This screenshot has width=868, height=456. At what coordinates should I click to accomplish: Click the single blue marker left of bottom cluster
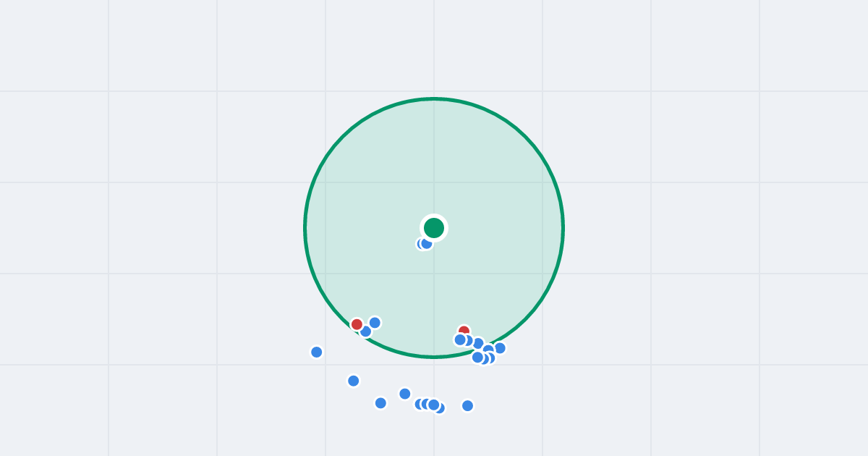[x=405, y=394]
